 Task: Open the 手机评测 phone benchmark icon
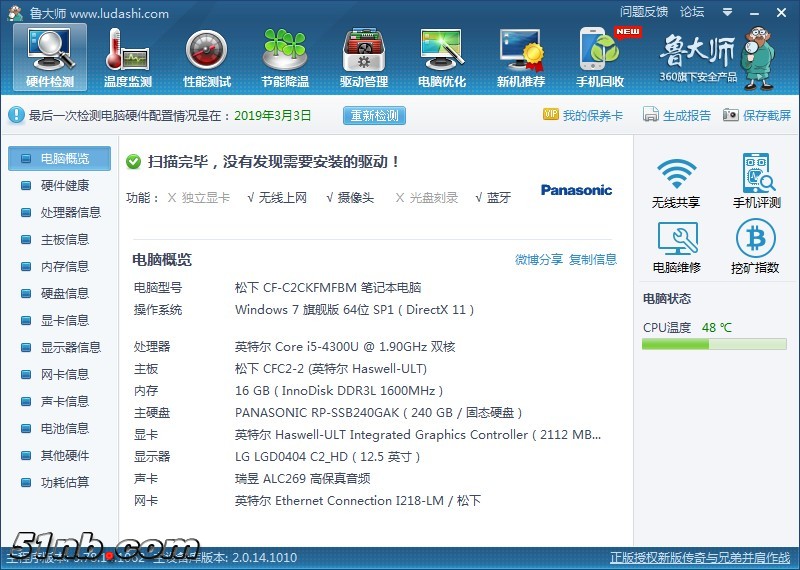tap(755, 181)
